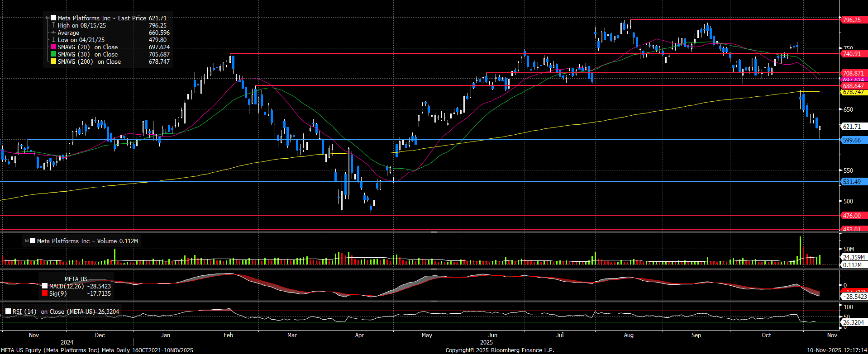Screen dimensions: 868x354
Task: Click the white Volume series swatch
Action: 33,241
